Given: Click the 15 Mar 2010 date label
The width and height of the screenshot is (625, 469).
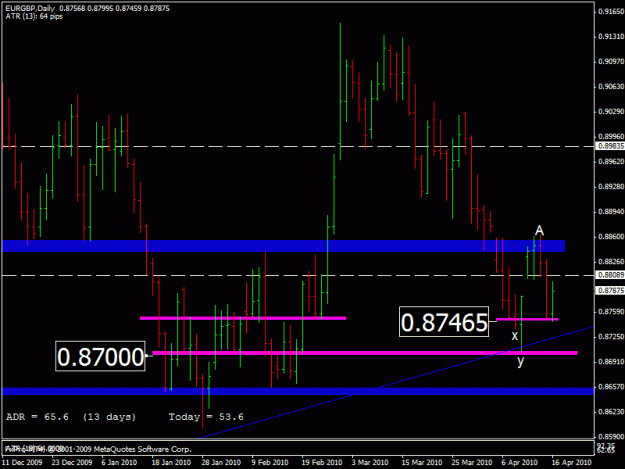Looking at the screenshot, I should [422, 462].
